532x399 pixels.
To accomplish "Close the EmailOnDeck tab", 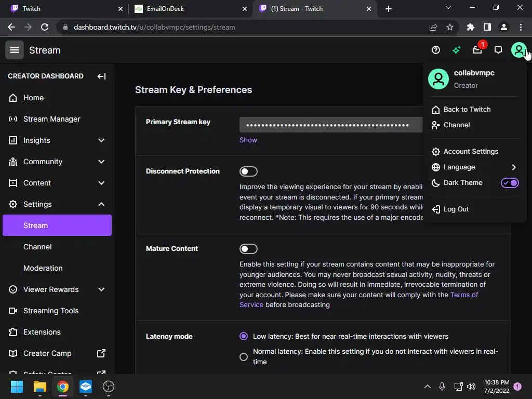I will click(245, 9).
